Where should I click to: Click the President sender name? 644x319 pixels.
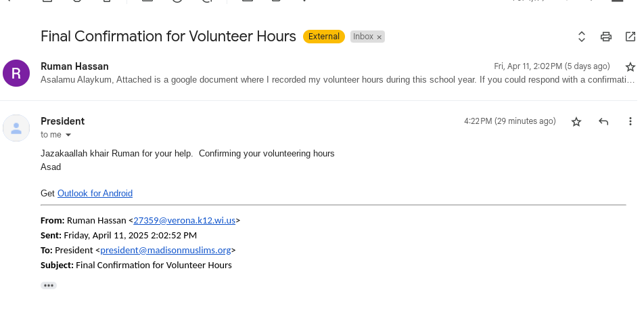[x=63, y=121]
